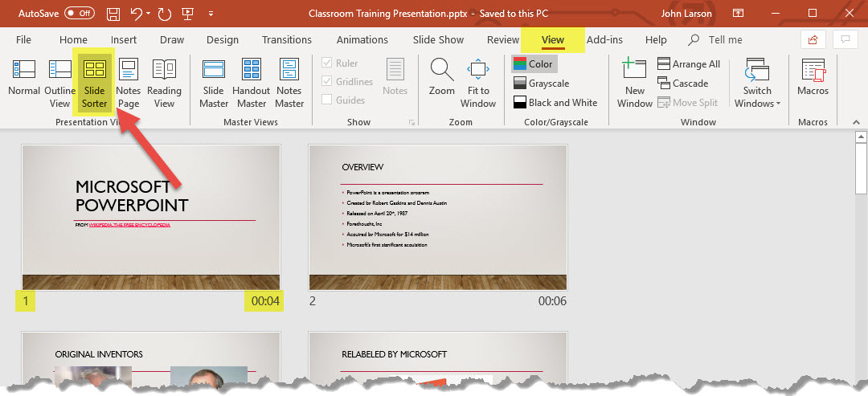Open the Slide Master view
Screen dimensions: 868x396
coord(214,83)
